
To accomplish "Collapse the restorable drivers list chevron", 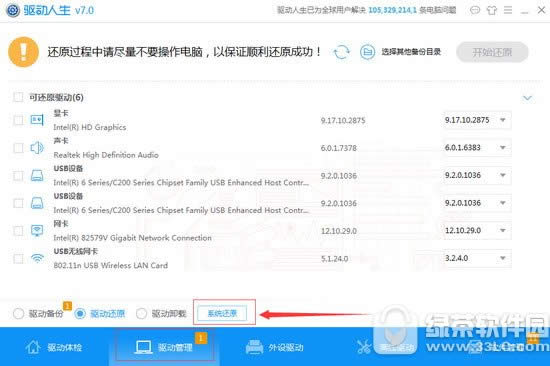I will tap(527, 98).
